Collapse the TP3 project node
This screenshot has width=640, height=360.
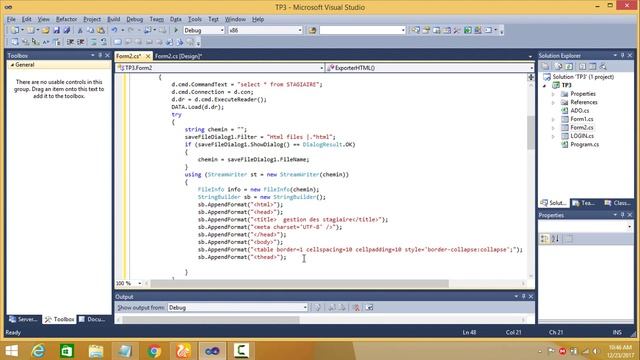point(544,86)
